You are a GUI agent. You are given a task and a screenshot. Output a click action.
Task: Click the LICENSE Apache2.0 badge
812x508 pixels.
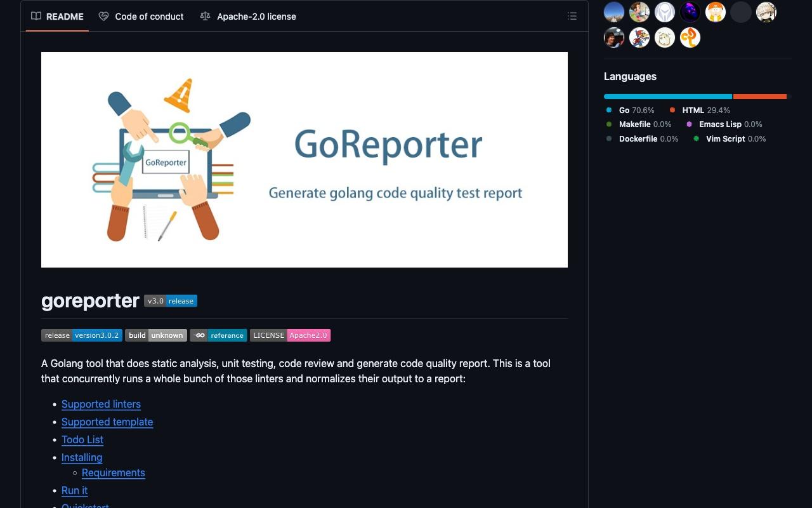pyautogui.click(x=291, y=335)
